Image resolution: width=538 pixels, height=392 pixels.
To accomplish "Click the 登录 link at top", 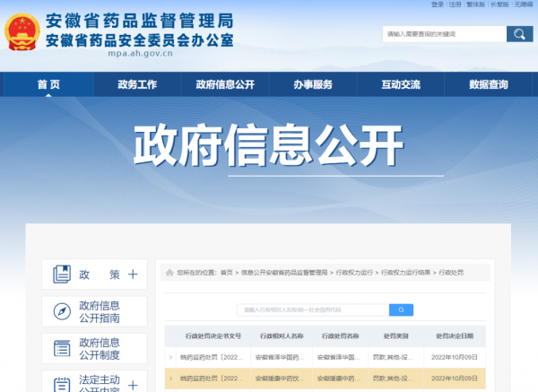I will (437, 4).
